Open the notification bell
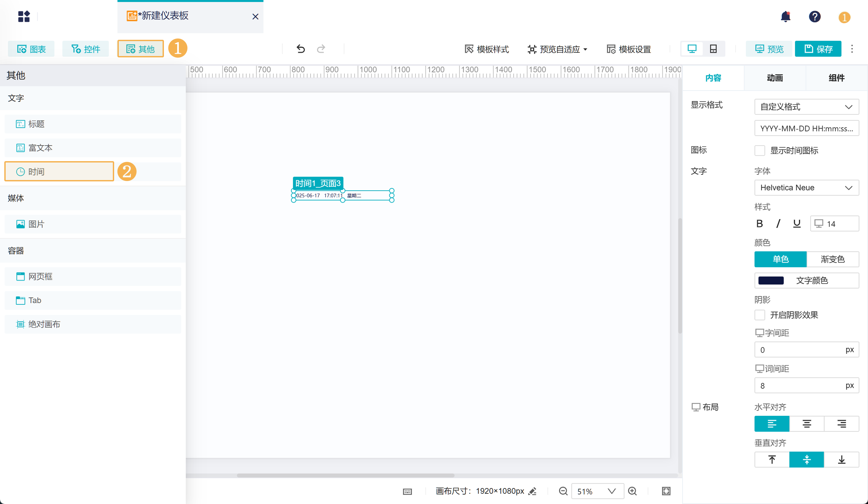This screenshot has width=868, height=504. pos(785,16)
